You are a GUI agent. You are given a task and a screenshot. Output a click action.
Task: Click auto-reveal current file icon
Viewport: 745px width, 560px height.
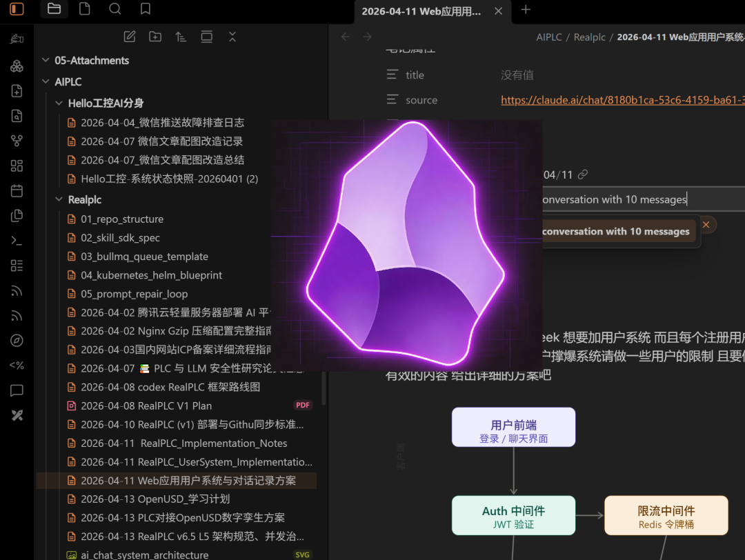tap(207, 37)
